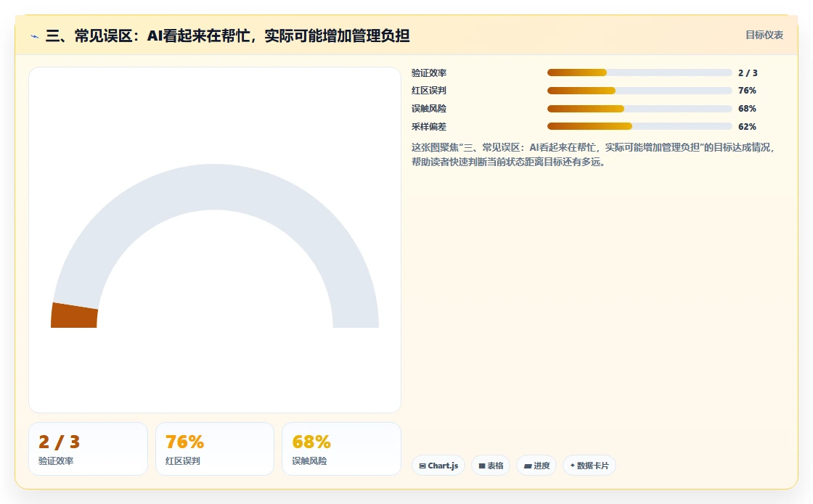Screen dimensions: 813x504
Task: Click the orange filled segment of the gauge
Action: click(x=74, y=315)
